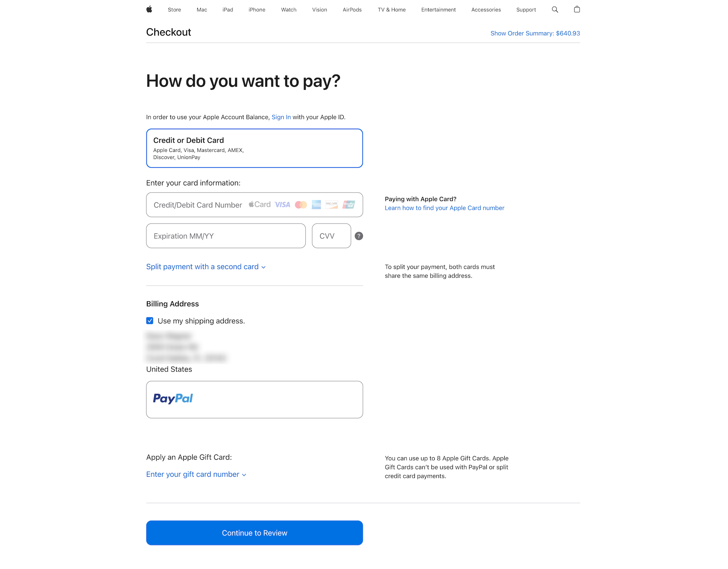
Task: Select the PayPal payment option box
Action: pos(254,399)
